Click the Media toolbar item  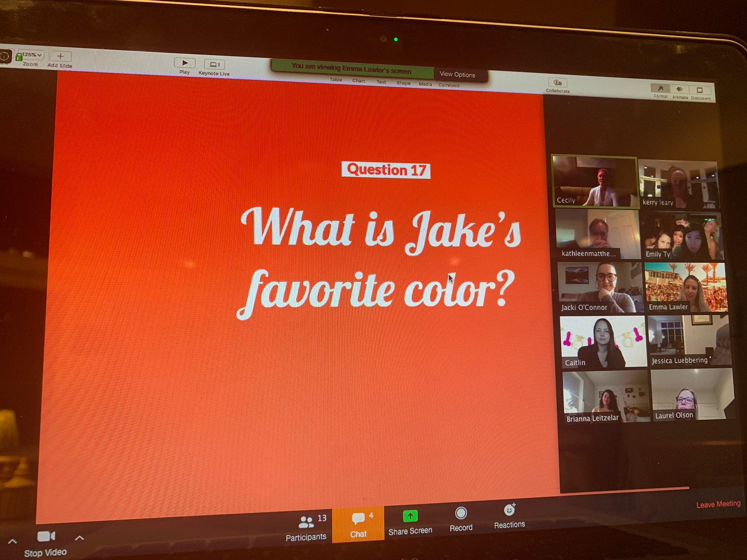click(425, 84)
